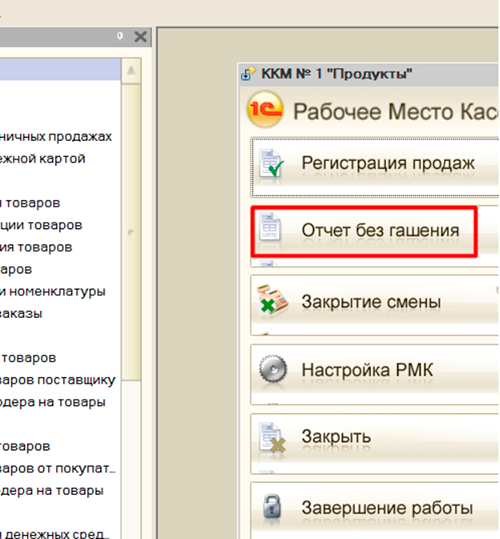Close the left side panel
Image resolution: width=500 pixels, height=539 pixels.
[x=140, y=36]
